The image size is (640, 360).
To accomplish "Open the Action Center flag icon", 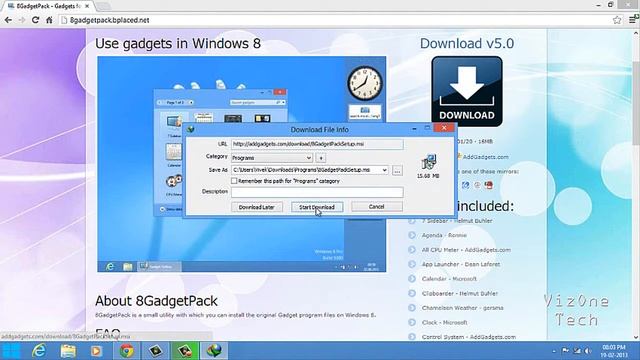I will coord(566,351).
